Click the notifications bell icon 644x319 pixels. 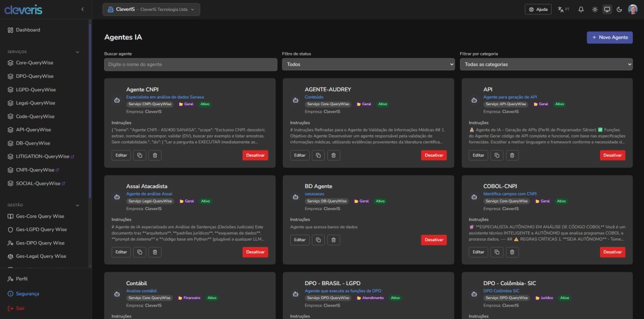pyautogui.click(x=581, y=9)
